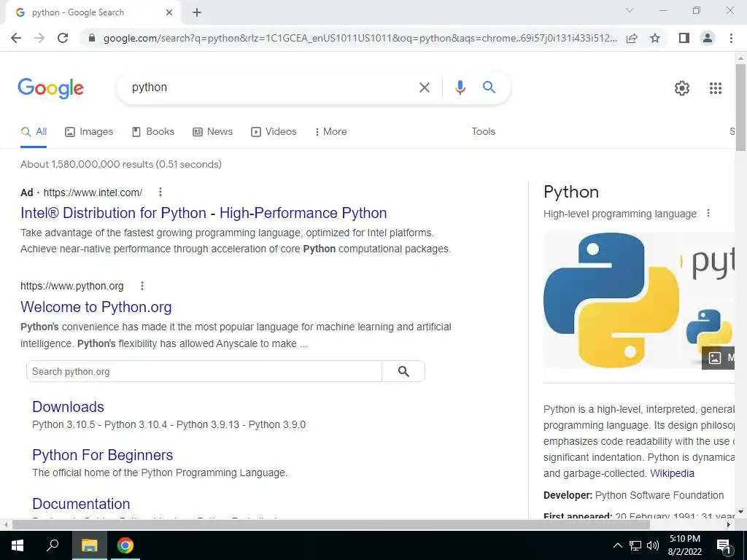The height and width of the screenshot is (560, 747).
Task: Switch to Books results
Action: point(153,132)
